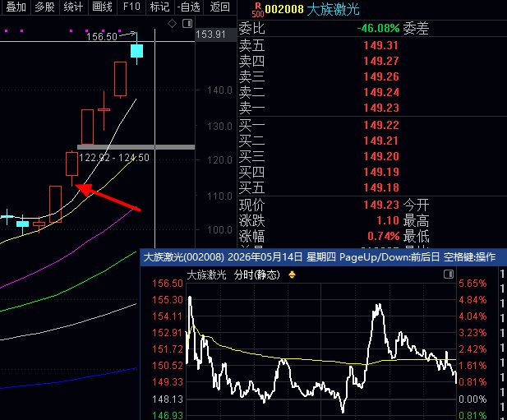Click the 返回 back button
This screenshot has width=507, height=420.
pos(219,7)
